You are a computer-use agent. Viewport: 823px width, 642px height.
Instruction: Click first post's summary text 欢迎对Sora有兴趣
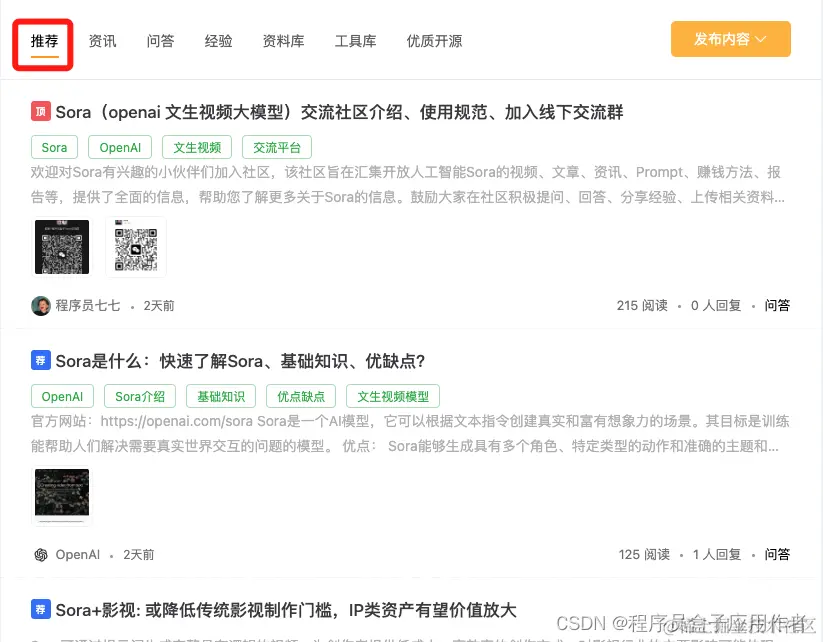(408, 185)
